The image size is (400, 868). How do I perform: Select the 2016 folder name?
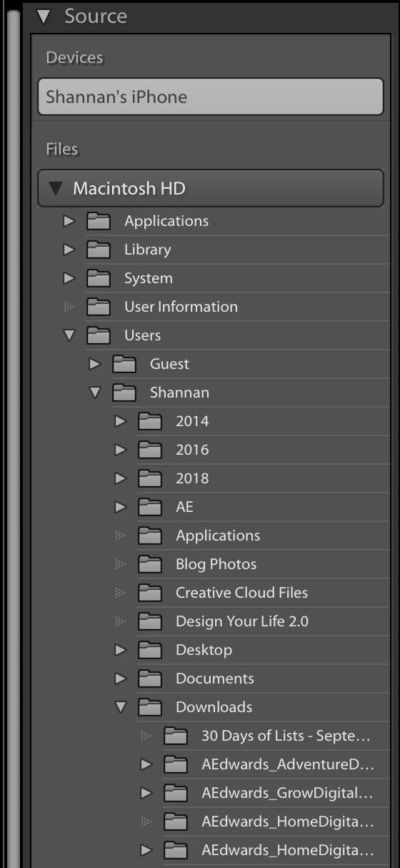point(192,450)
